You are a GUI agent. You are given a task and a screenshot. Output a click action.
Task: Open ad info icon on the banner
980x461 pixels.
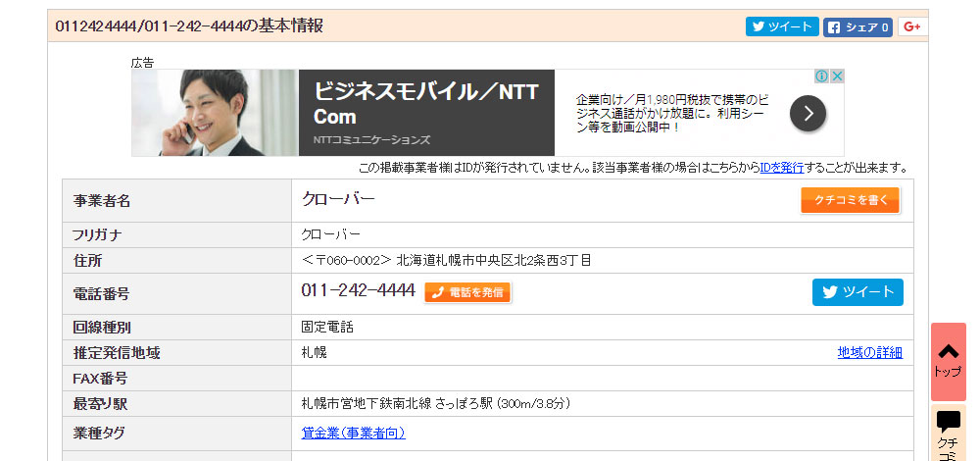822,77
